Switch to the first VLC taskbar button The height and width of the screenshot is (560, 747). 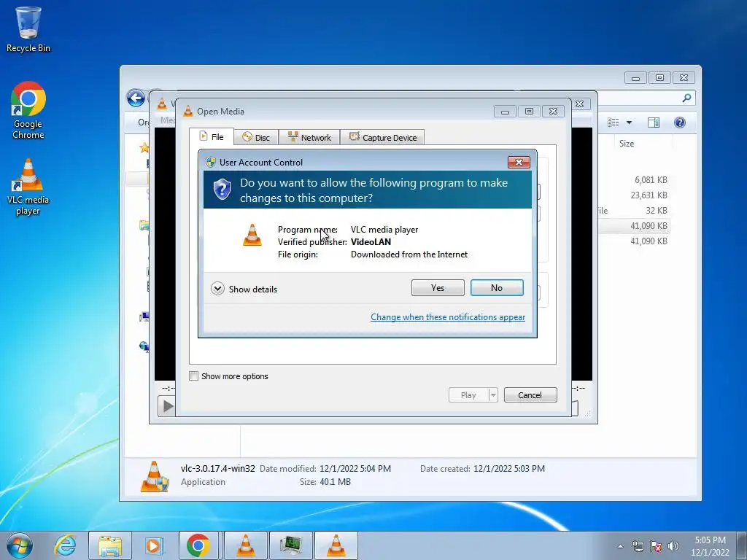pos(245,545)
